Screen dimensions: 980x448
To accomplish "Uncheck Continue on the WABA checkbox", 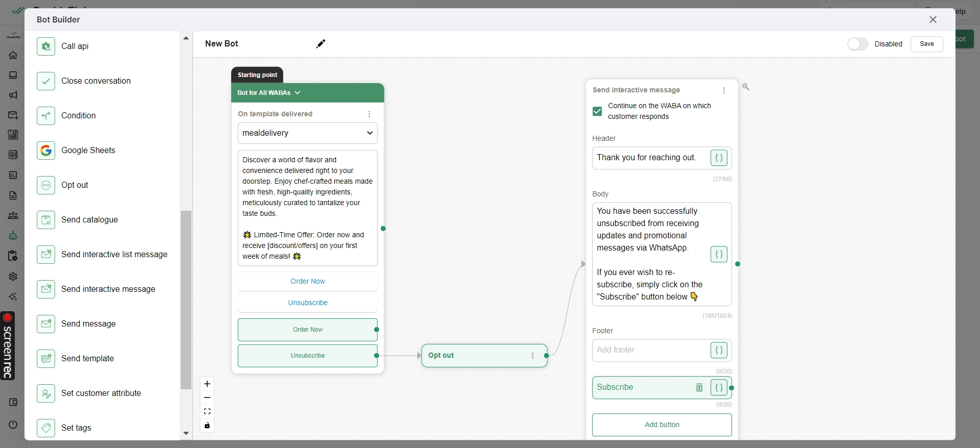I will pos(597,111).
